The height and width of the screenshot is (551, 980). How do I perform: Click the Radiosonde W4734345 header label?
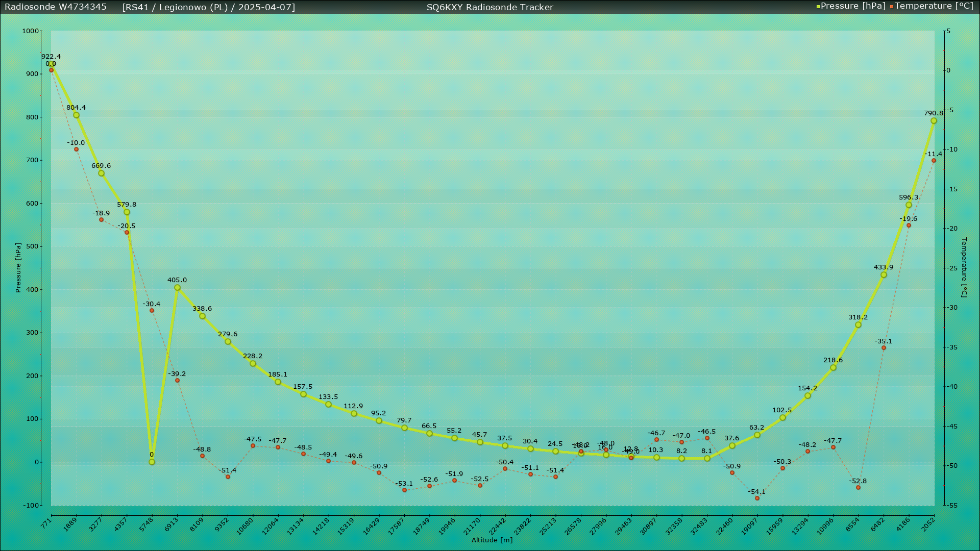click(56, 7)
